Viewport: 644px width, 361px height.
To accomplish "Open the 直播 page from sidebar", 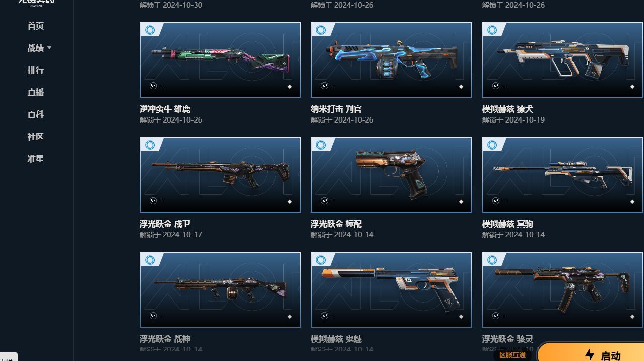I will point(36,93).
